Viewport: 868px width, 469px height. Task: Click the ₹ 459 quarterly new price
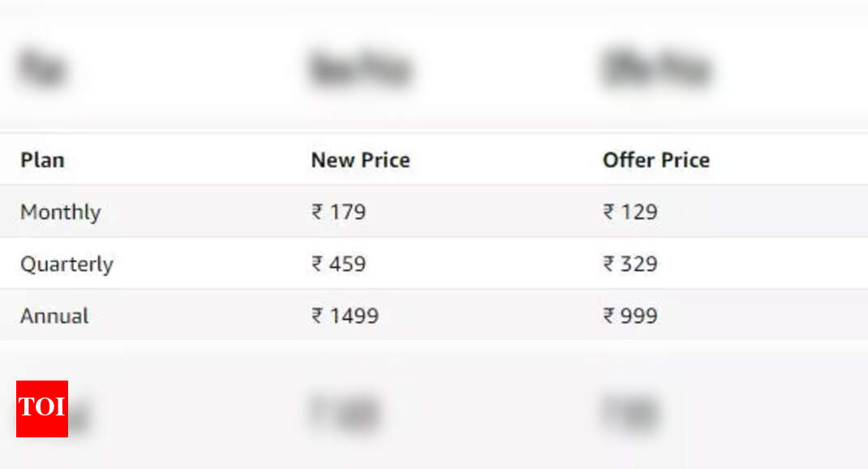tap(339, 265)
